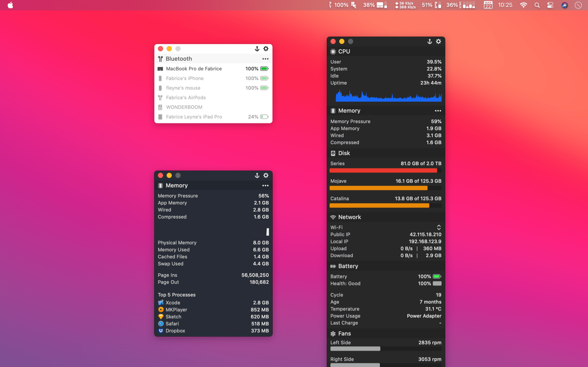Click the Wi-Fi icon in the Network section
This screenshot has width=588, height=367.
[x=333, y=217]
